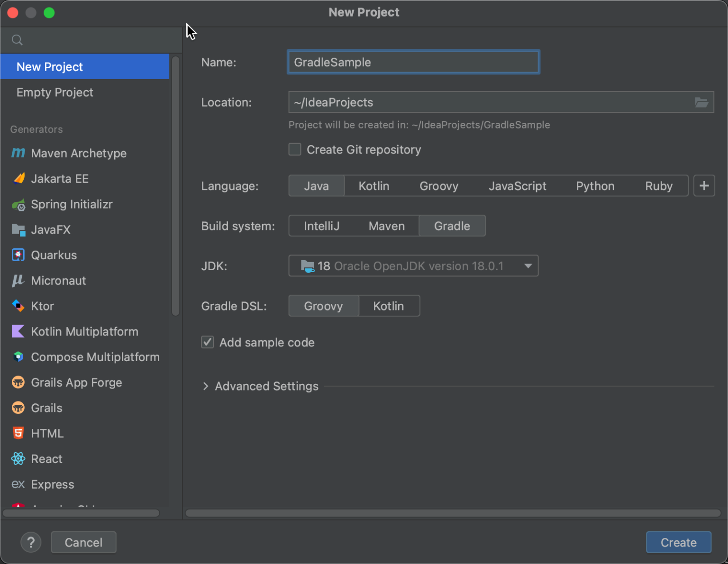Open the Quarkus generator
Viewport: 728px width, 564px height.
tap(54, 255)
